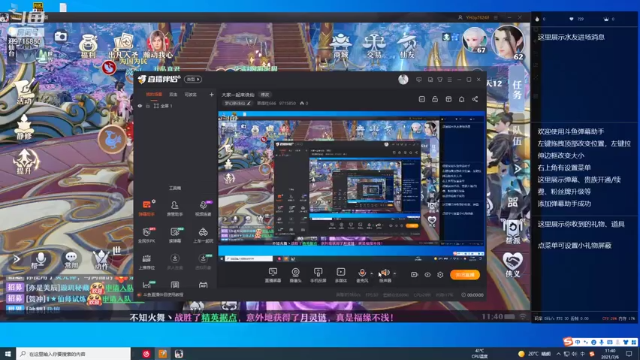Click the notification bell icon above preview
640x360 pixels.
click(461, 99)
